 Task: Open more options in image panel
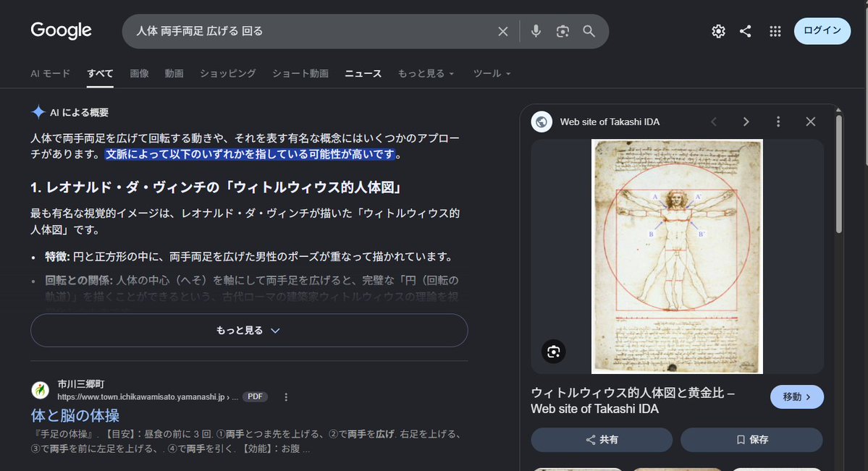click(x=778, y=122)
